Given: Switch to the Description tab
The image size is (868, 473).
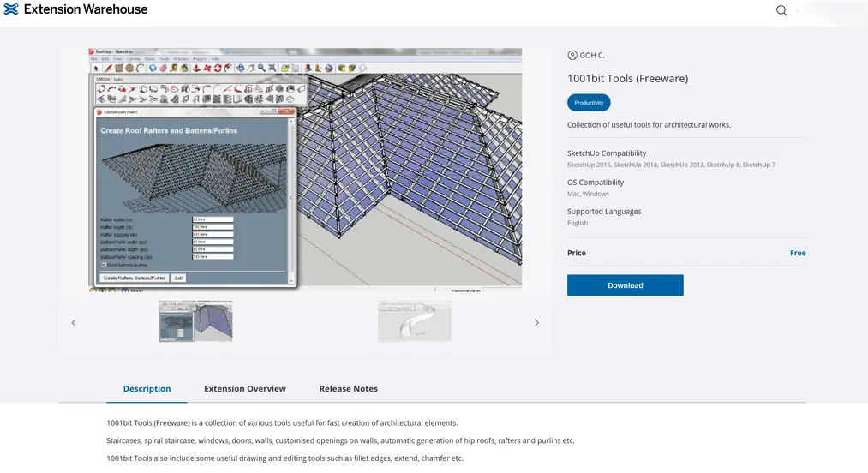Looking at the screenshot, I should 147,389.
